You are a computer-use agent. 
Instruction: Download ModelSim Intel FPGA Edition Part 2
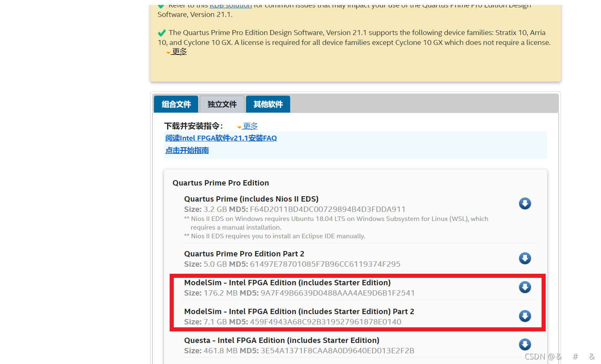[525, 316]
